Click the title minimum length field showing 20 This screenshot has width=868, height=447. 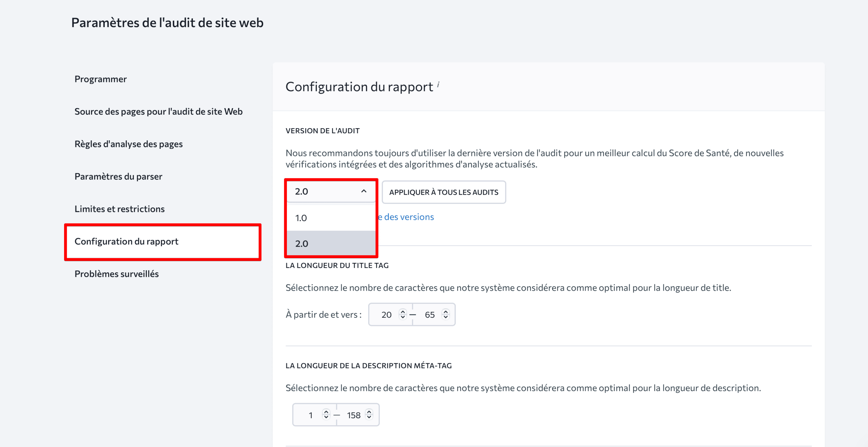[x=386, y=315]
